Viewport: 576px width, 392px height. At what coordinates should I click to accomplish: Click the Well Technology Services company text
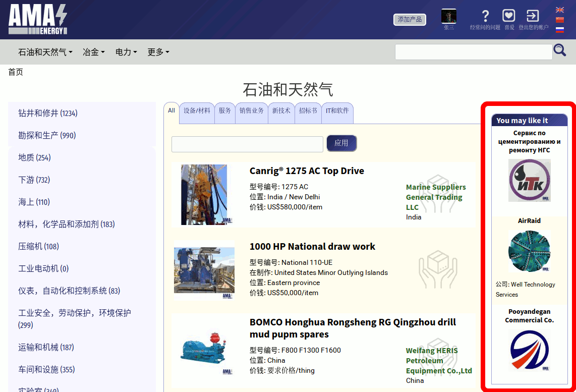[525, 290]
